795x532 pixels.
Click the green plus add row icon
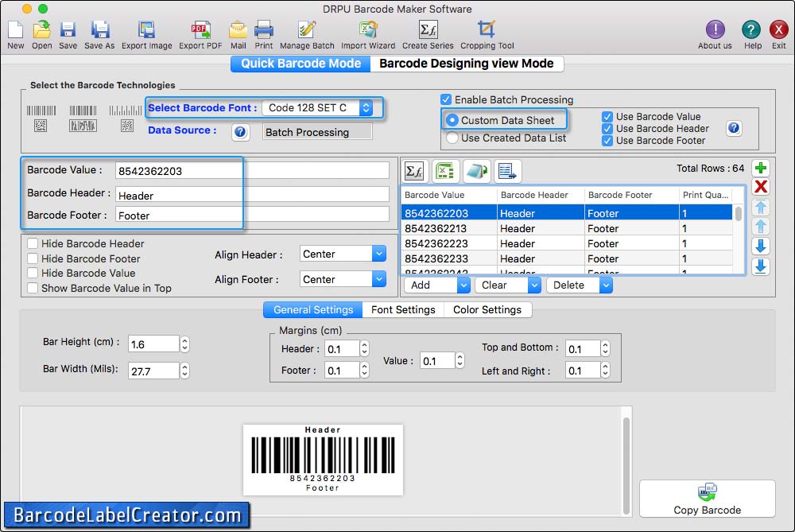click(761, 168)
